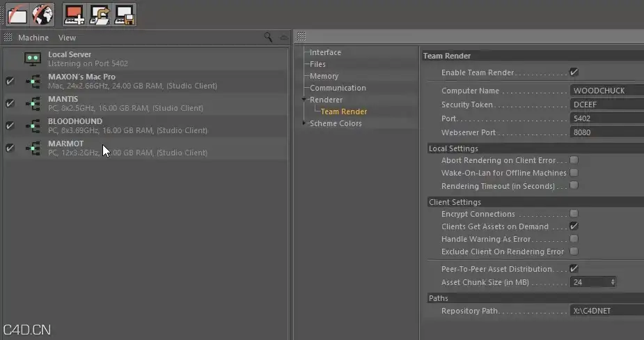Viewport: 644px width, 340px height.
Task: Click the load machines toolbar icon
Action: point(100,15)
